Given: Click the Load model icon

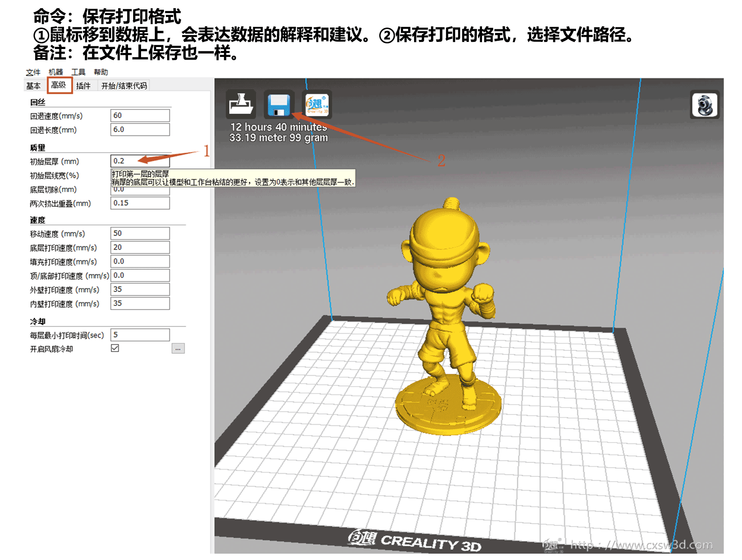Looking at the screenshot, I should 241,104.
